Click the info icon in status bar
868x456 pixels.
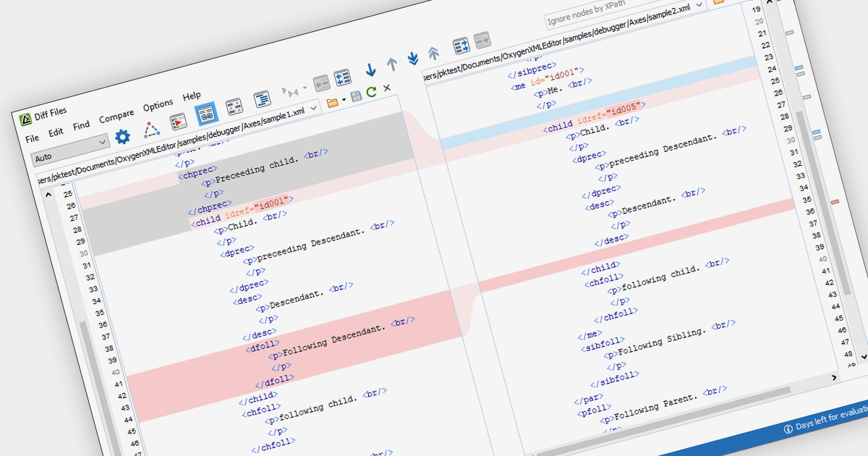(788, 428)
